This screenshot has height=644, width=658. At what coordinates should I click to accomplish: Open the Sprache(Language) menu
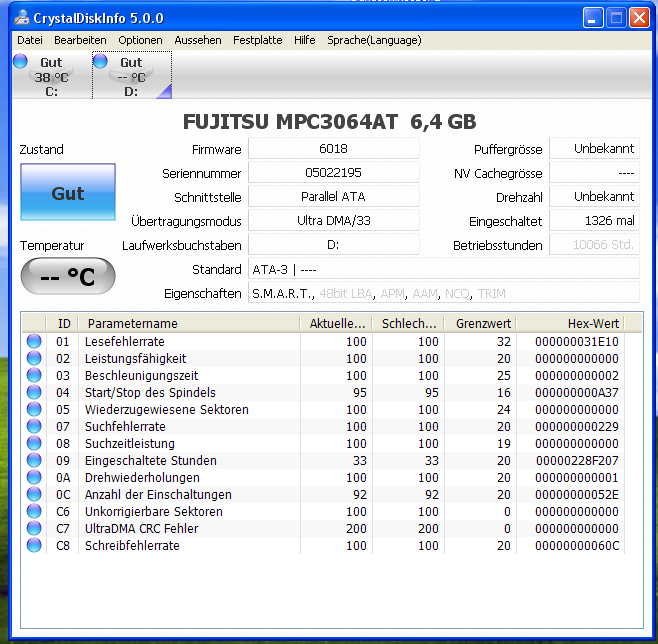374,40
